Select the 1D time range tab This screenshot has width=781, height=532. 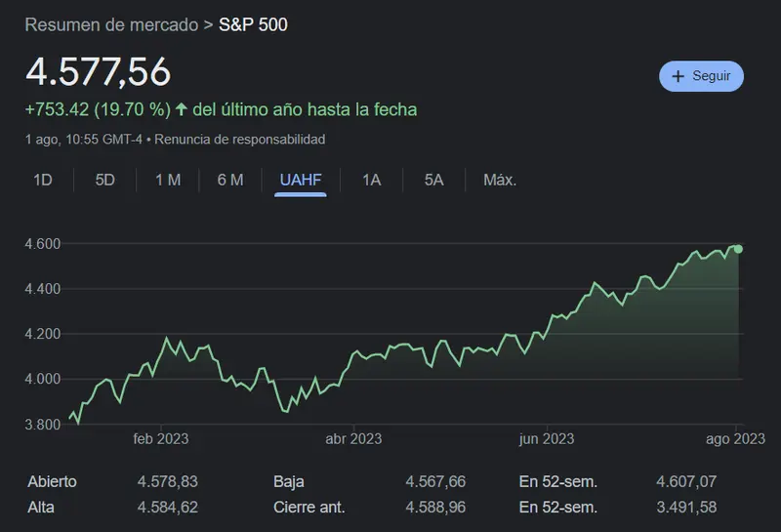43,180
